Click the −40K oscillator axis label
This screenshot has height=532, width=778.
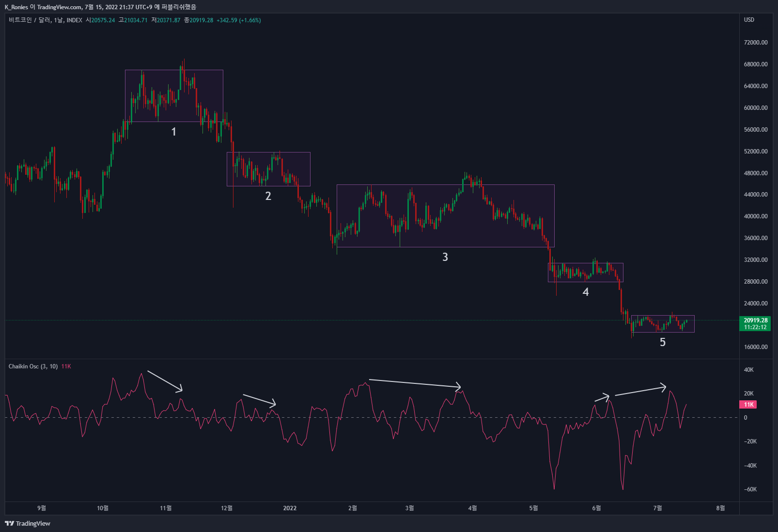tap(750, 466)
